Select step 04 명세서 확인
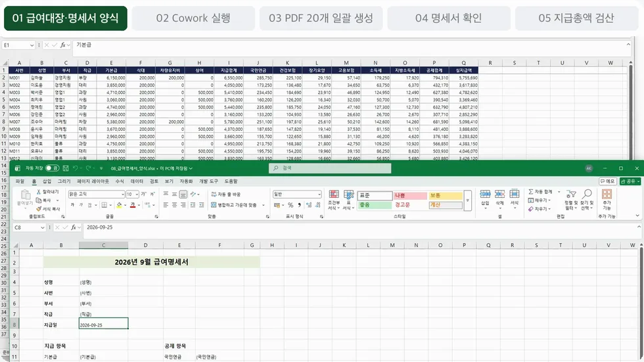The image size is (644, 362). click(448, 18)
